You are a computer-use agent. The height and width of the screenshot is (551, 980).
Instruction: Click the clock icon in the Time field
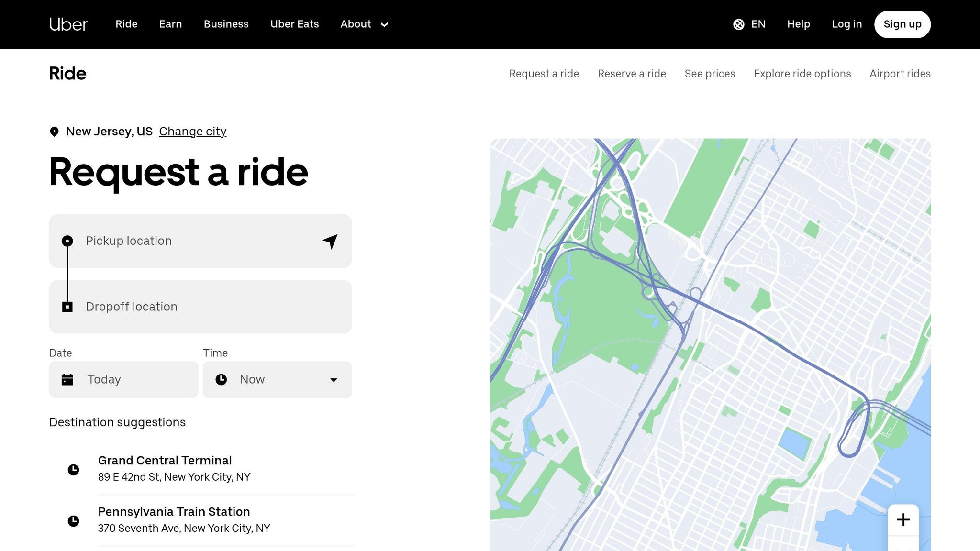(221, 379)
